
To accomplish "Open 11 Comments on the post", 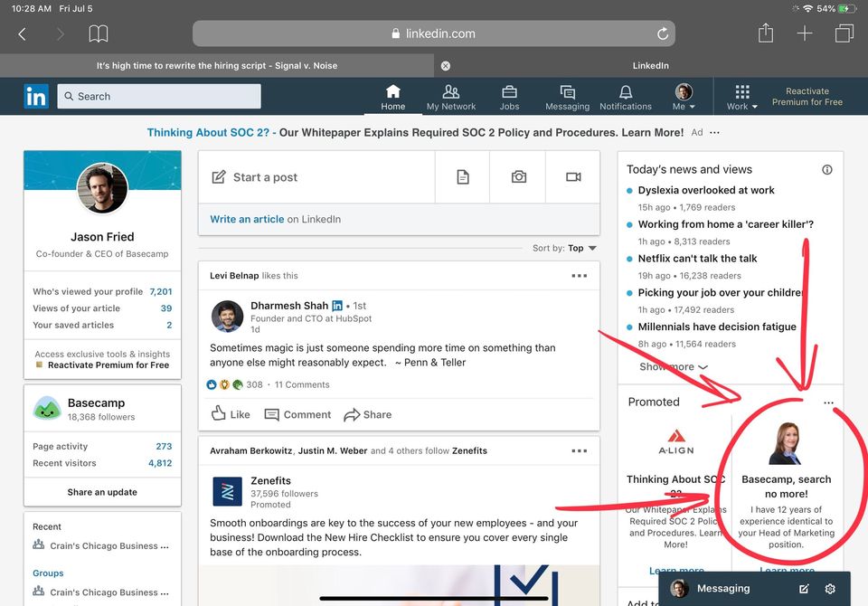I will pos(302,384).
